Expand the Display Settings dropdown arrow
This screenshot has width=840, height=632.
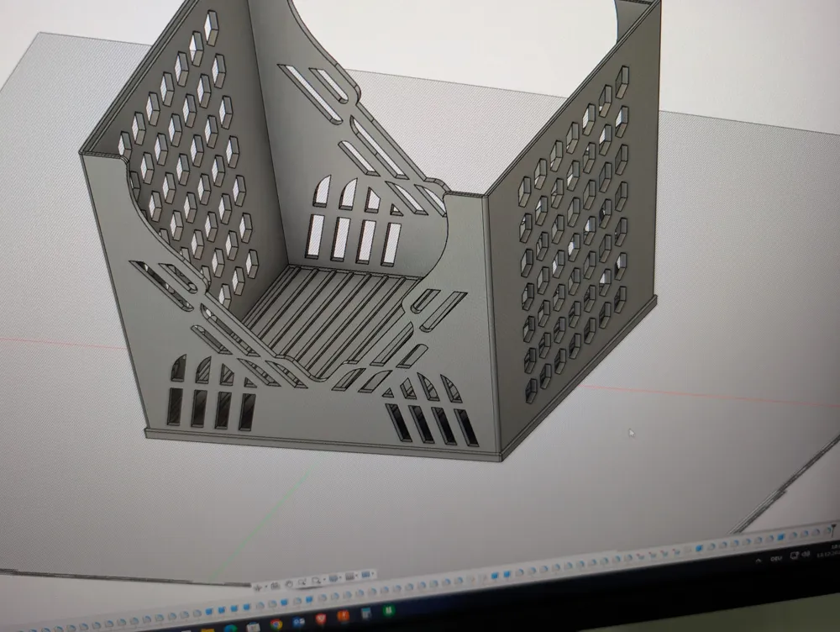[340, 577]
